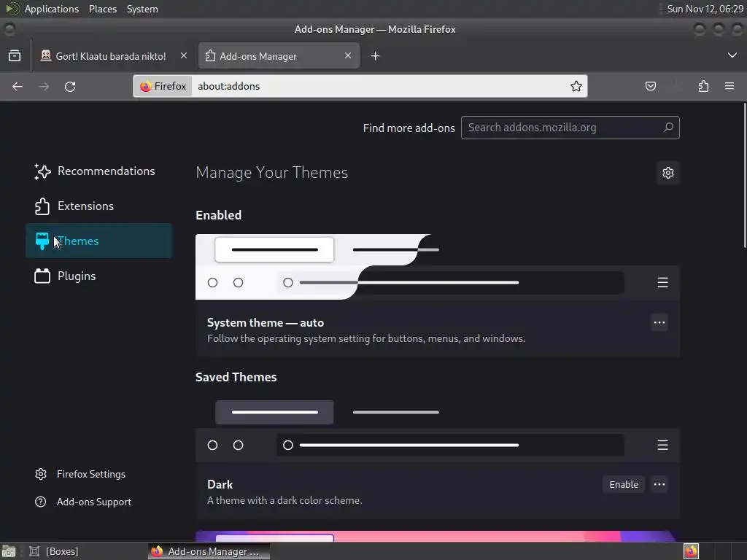Screen dimensions: 747x560
Task: Click the Manage Your Themes heading
Action: (272, 172)
